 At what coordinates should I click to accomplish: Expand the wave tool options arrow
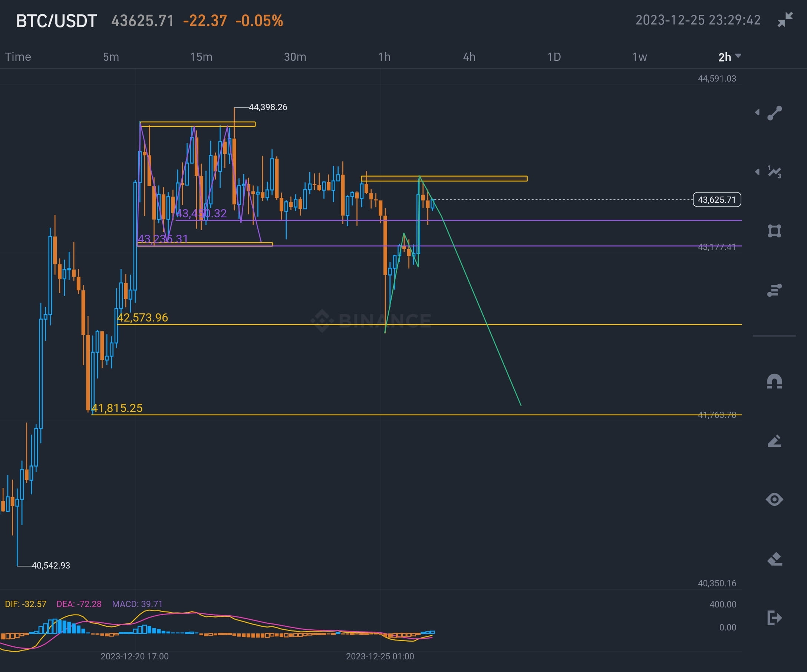tap(757, 172)
